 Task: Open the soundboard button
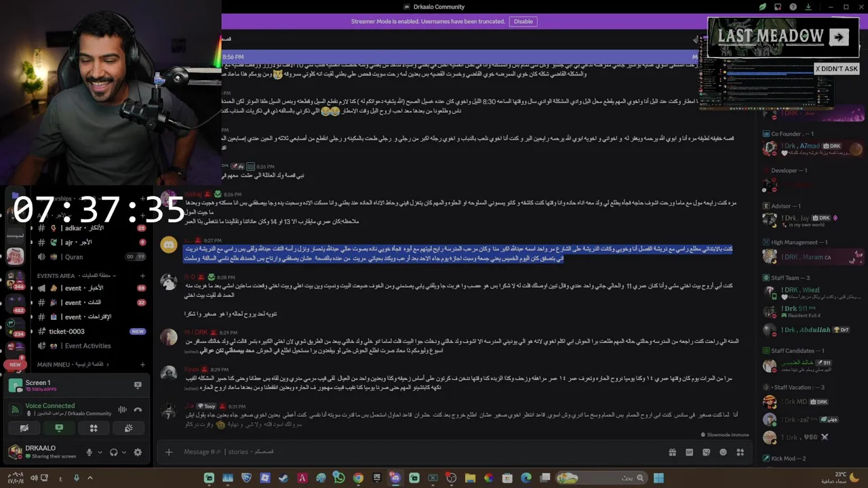[x=128, y=428]
